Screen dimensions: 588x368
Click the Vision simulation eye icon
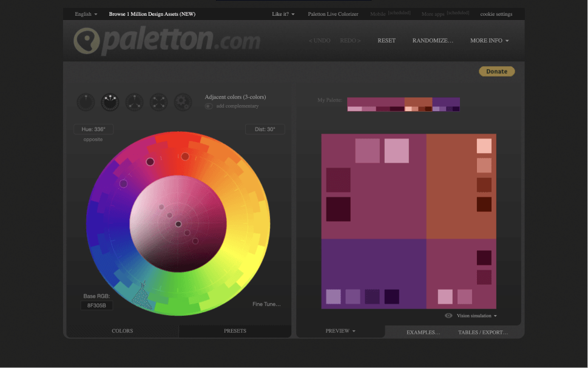[448, 316]
